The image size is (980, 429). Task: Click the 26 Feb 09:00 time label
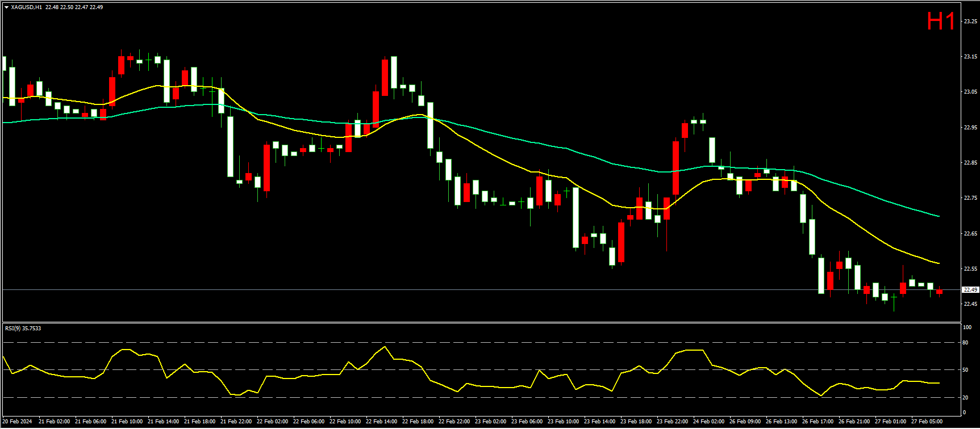pyautogui.click(x=745, y=422)
